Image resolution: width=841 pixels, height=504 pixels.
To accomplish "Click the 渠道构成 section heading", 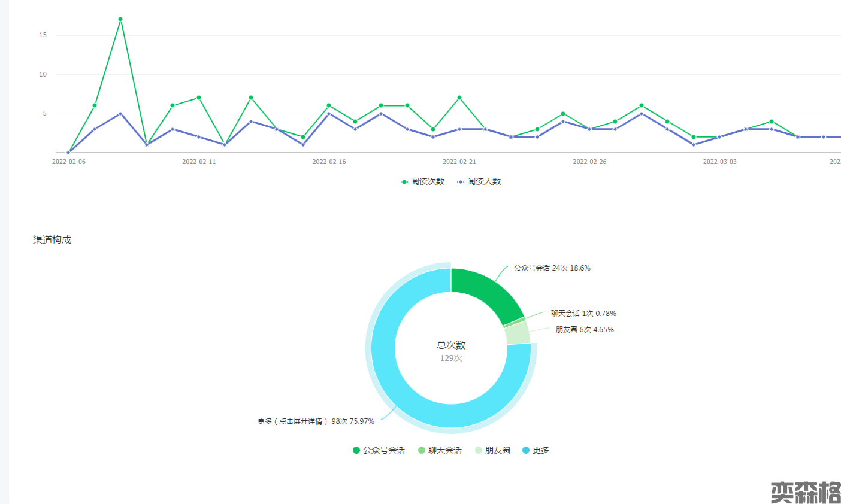I will [52, 240].
